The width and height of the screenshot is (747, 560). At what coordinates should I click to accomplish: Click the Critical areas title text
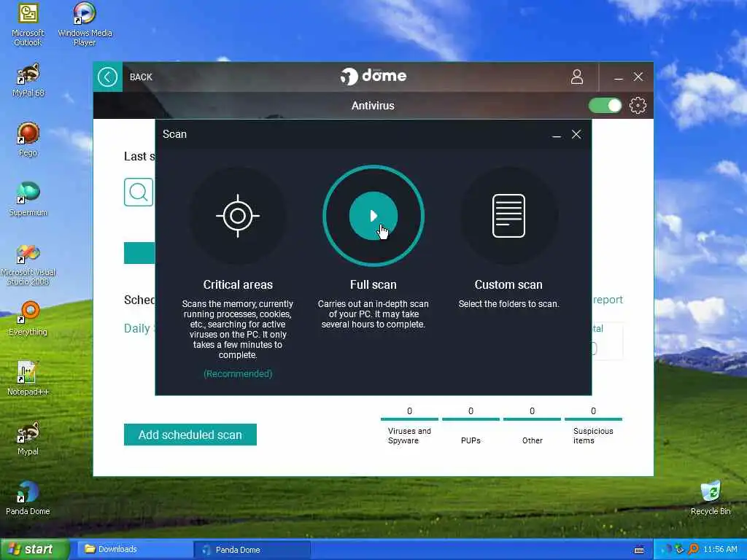238,285
